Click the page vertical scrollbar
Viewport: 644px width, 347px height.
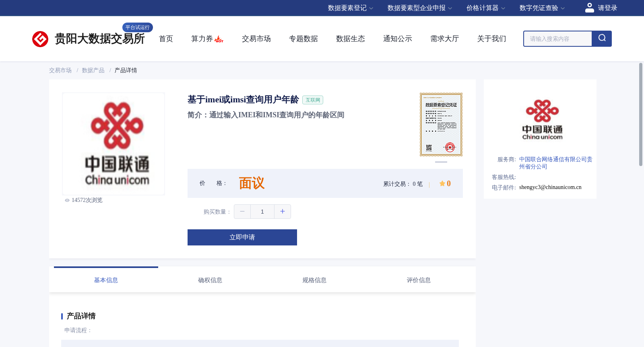(641, 114)
